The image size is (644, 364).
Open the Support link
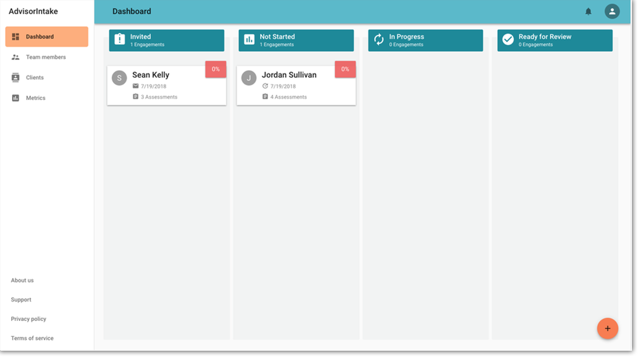coord(21,300)
